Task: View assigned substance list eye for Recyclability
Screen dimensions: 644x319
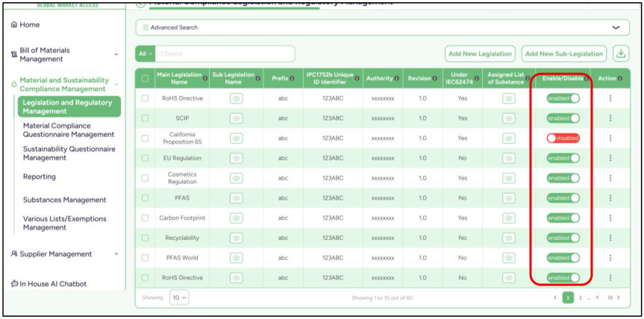Action: [508, 238]
